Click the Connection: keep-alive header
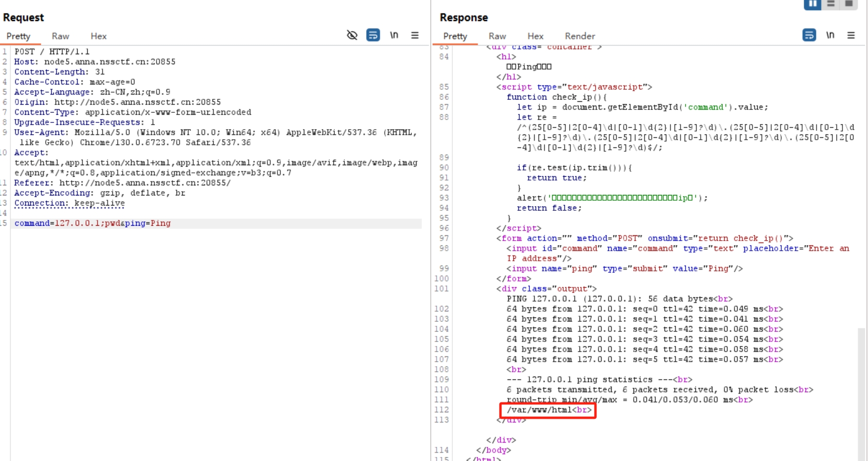 point(69,203)
